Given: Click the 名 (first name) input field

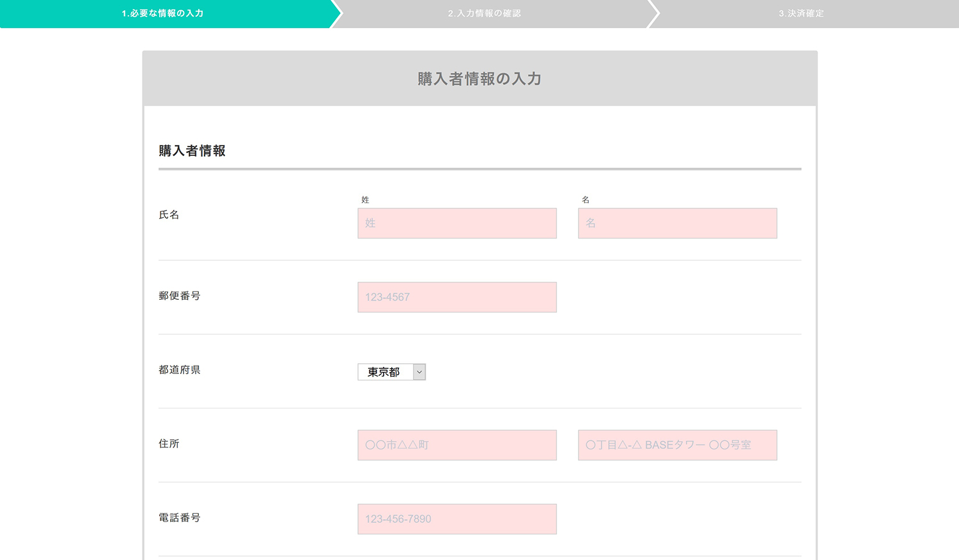Looking at the screenshot, I should tap(677, 223).
